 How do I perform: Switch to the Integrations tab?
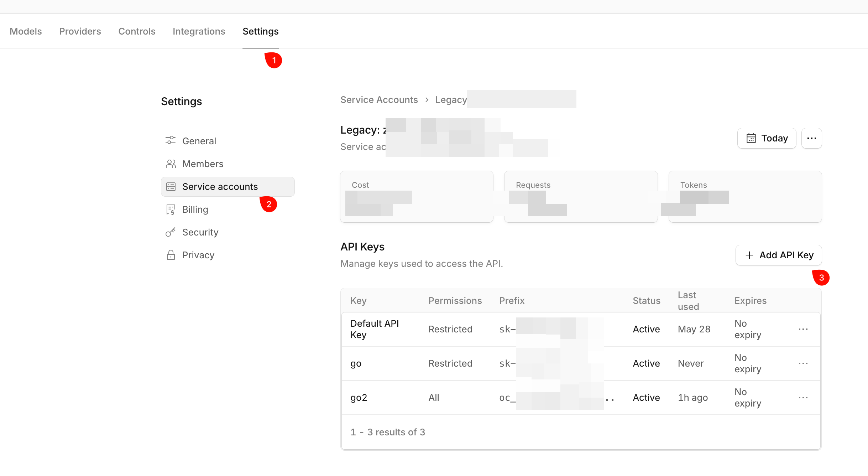tap(199, 31)
